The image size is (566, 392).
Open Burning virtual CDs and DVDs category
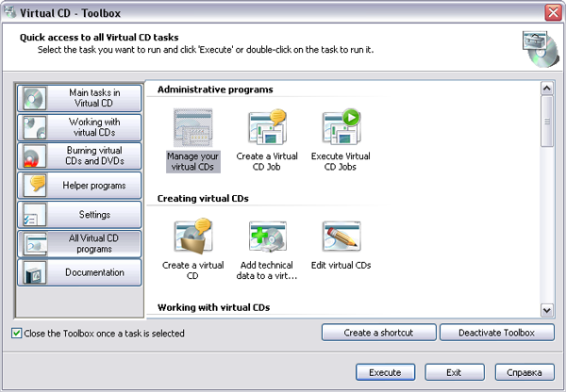tap(79, 155)
